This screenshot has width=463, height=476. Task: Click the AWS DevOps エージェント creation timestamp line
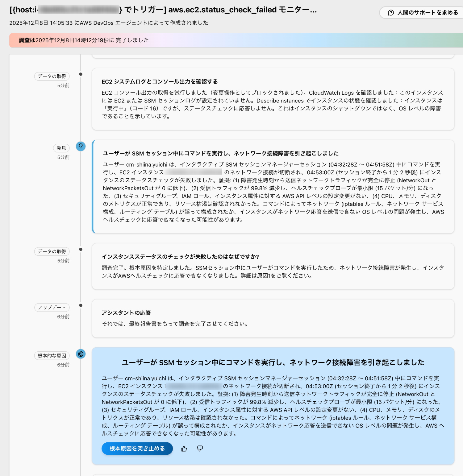[109, 23]
